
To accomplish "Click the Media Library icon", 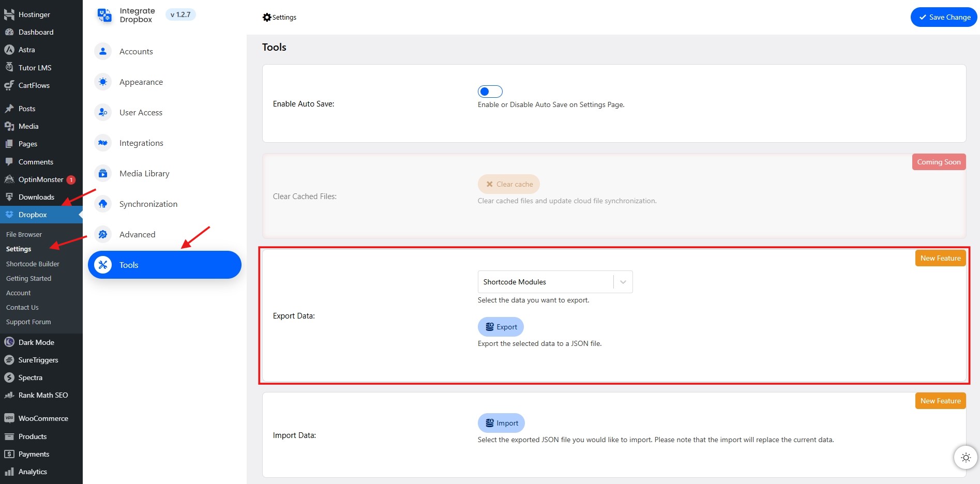I will [103, 173].
